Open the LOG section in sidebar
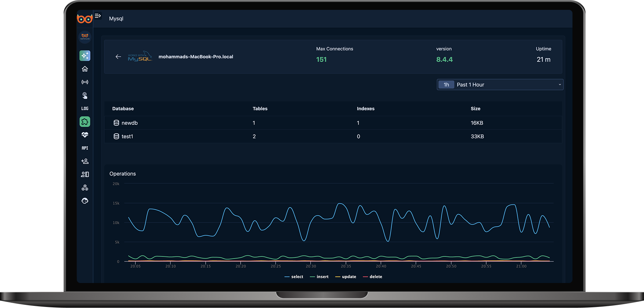Viewport: 644px width, 308px height. [85, 108]
